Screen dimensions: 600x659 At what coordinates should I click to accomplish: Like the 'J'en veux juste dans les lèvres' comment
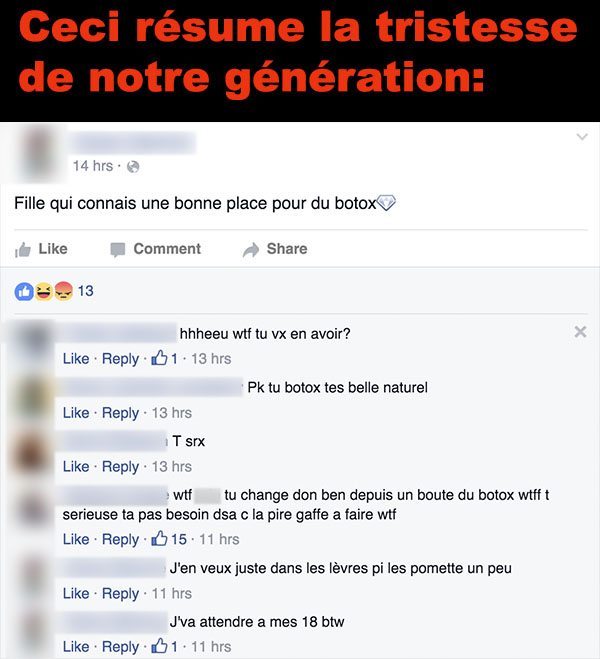click(76, 593)
